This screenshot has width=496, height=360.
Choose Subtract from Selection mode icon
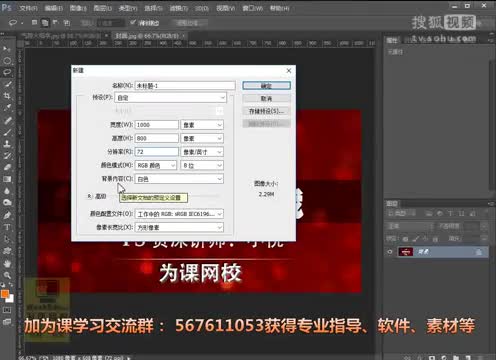click(x=55, y=22)
